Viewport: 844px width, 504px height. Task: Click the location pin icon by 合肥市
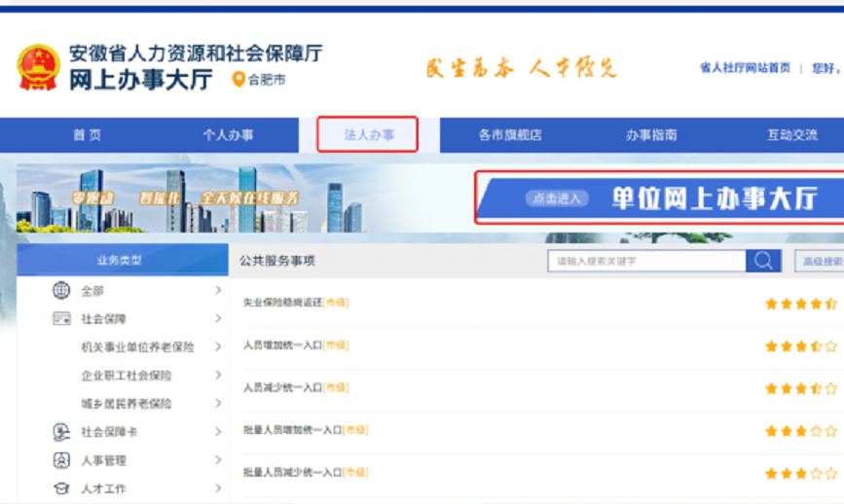click(x=238, y=80)
